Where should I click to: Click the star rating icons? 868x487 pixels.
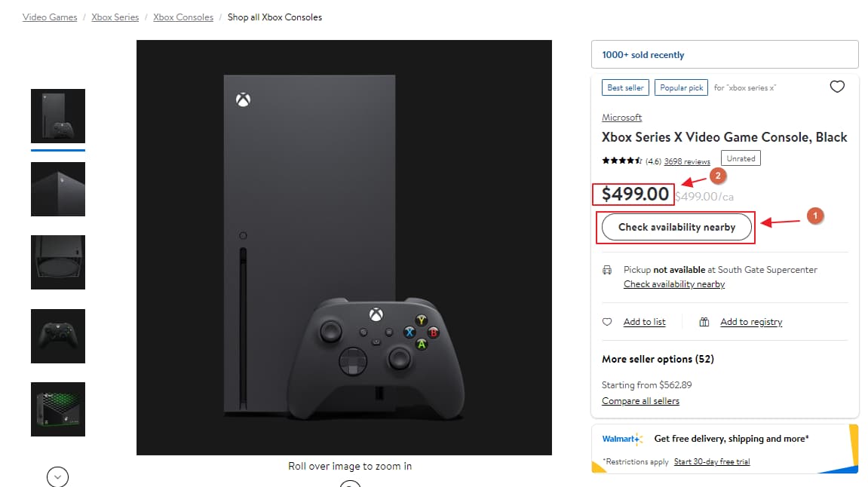pos(622,161)
